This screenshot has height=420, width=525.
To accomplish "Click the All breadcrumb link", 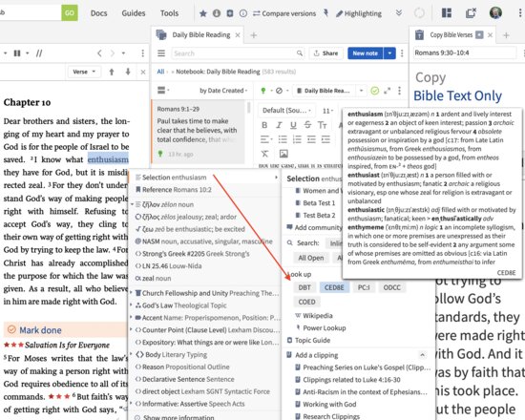I will 160,72.
